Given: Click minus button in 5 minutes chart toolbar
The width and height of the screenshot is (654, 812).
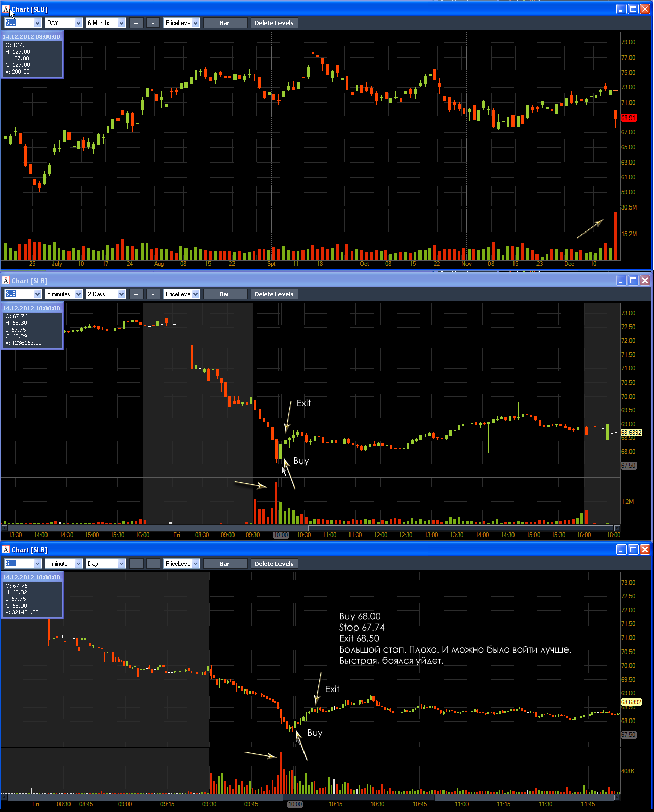Looking at the screenshot, I should pos(153,294).
